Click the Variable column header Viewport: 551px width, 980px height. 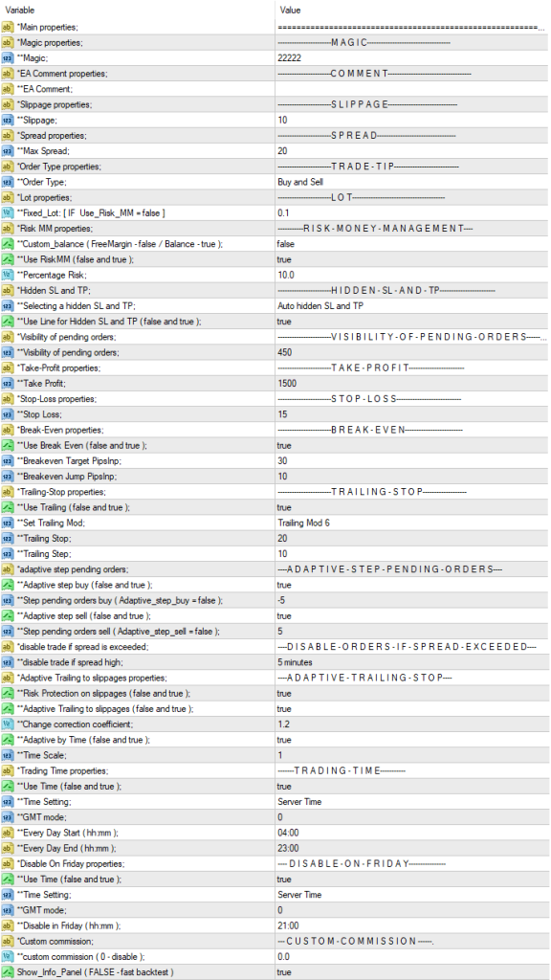[x=138, y=10]
